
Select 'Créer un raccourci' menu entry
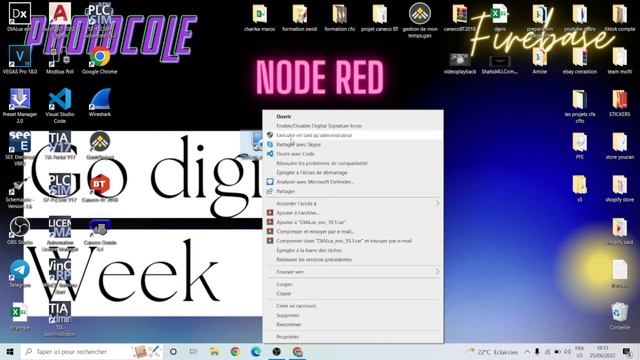coord(353,306)
